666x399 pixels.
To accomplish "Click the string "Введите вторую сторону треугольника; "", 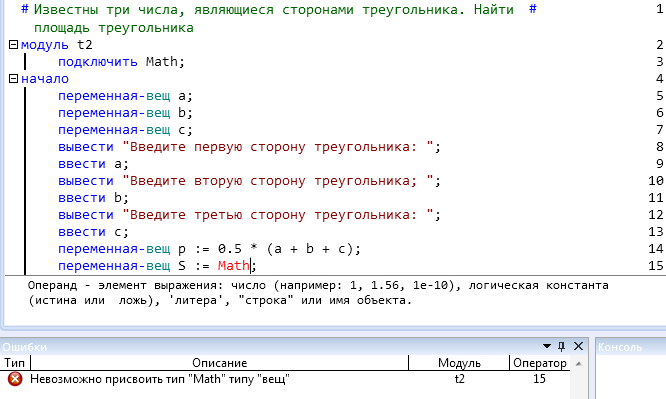I will [278, 181].
